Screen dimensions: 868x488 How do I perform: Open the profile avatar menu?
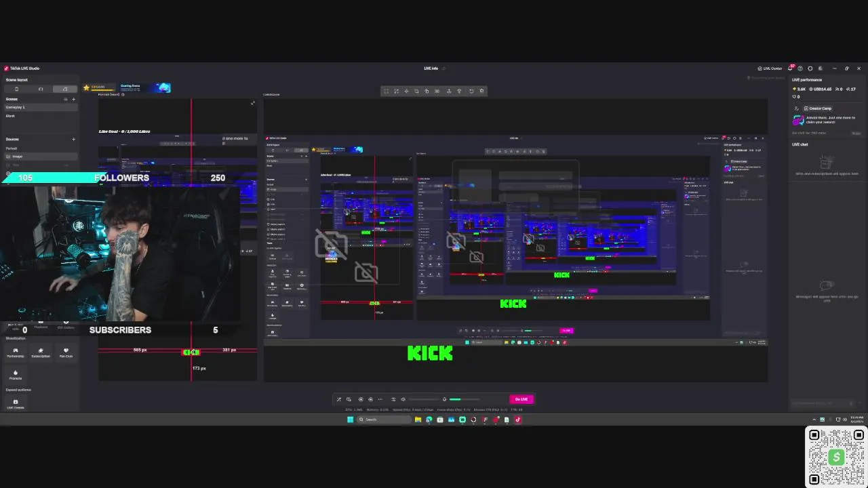[820, 68]
